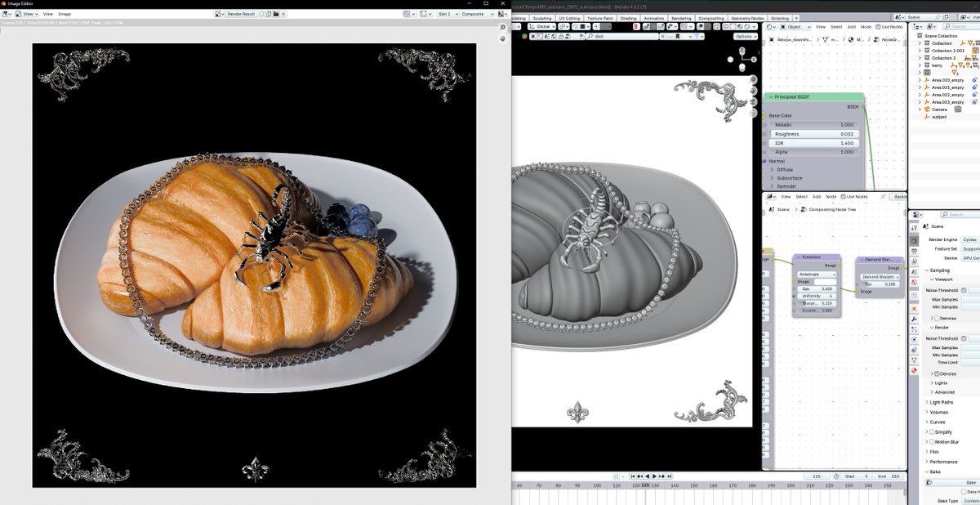The image size is (980, 505).
Task: Expand Collection 2.001 in outliner
Action: point(920,51)
